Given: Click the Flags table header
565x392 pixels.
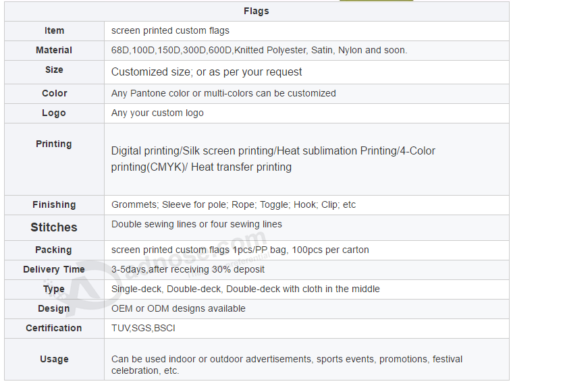Looking at the screenshot, I should coord(257,11).
